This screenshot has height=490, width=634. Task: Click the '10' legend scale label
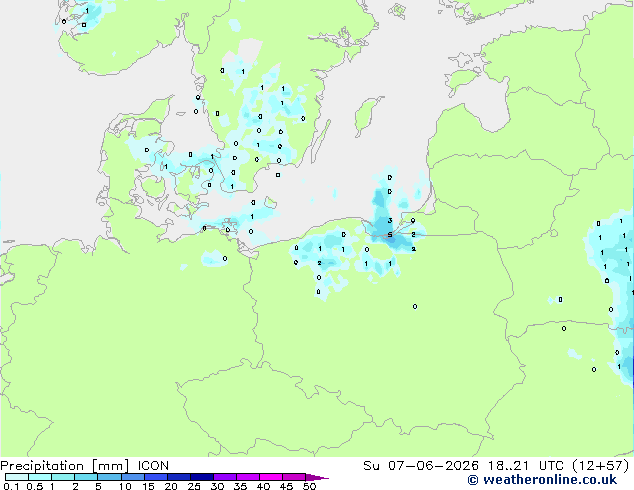[125, 486]
